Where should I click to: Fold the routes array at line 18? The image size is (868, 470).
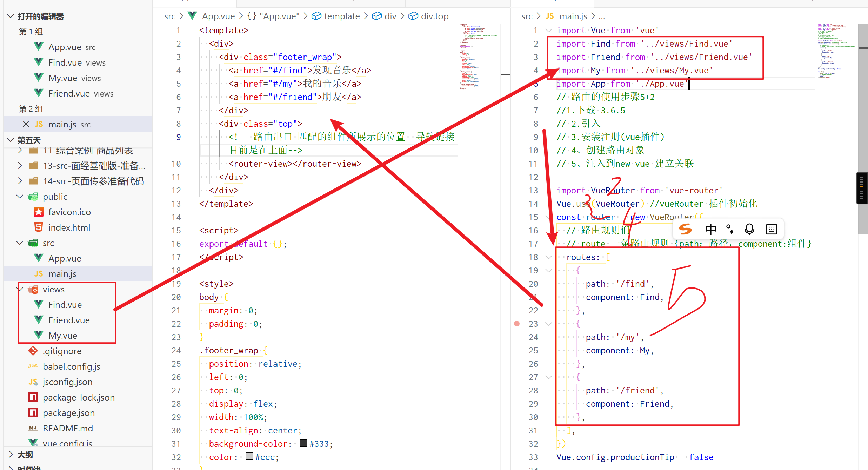click(549, 257)
